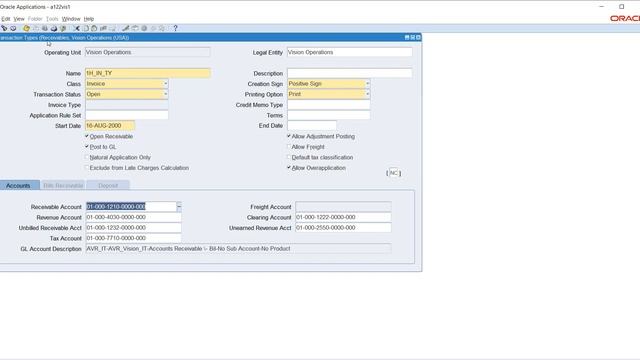The width and height of the screenshot is (640, 360).
Task: Click the End Date field
Action: point(312,126)
